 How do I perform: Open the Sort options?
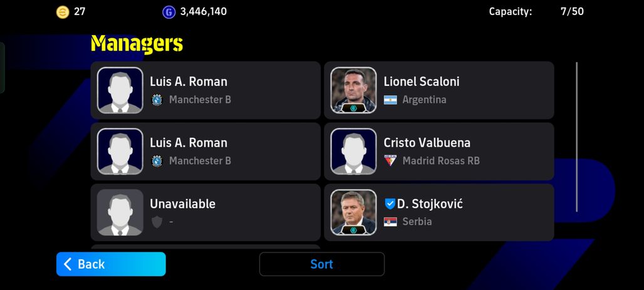[321, 264]
